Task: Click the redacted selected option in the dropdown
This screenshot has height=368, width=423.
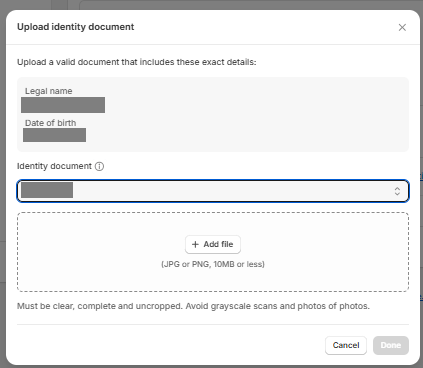Action: pyautogui.click(x=47, y=190)
